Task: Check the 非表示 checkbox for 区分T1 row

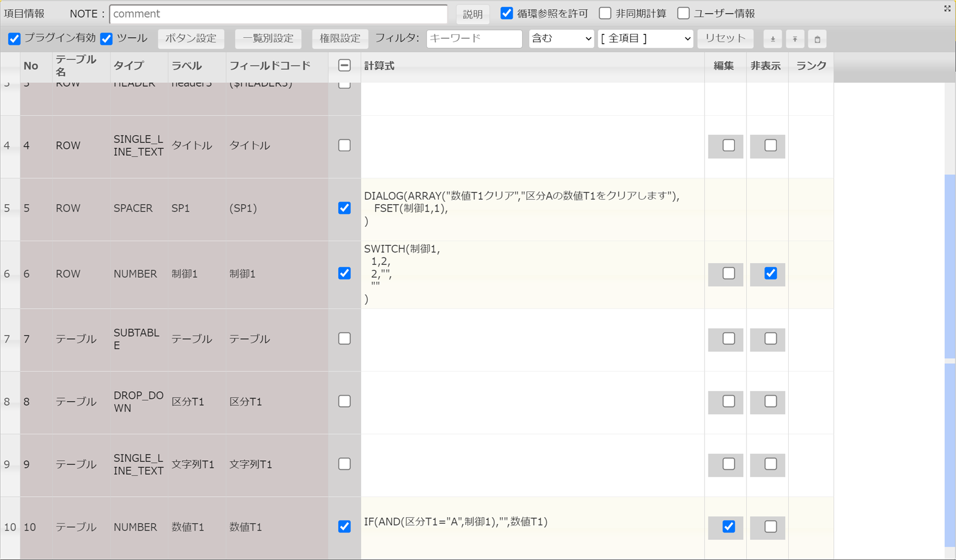Action: 770,401
